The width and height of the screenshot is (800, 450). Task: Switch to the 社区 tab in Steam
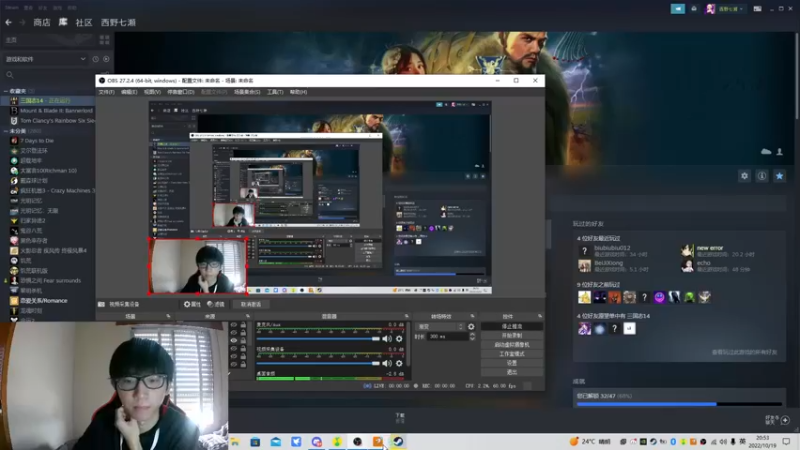[x=84, y=22]
